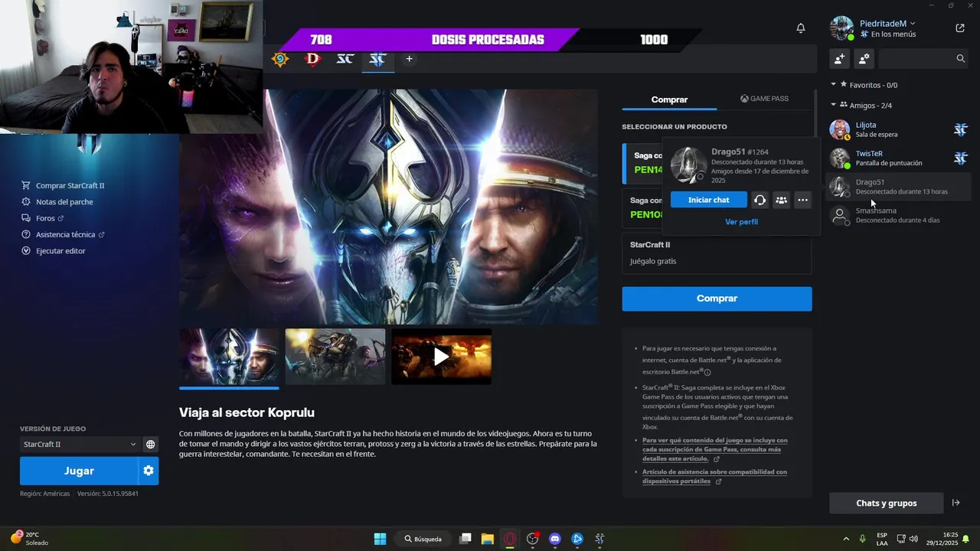
Task: Open the Game Pass content details link
Action: (x=715, y=449)
